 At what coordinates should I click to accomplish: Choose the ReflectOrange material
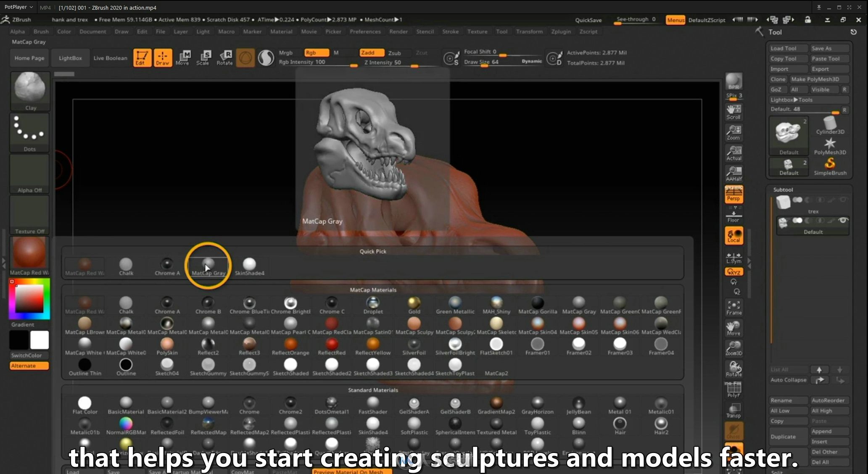click(290, 347)
